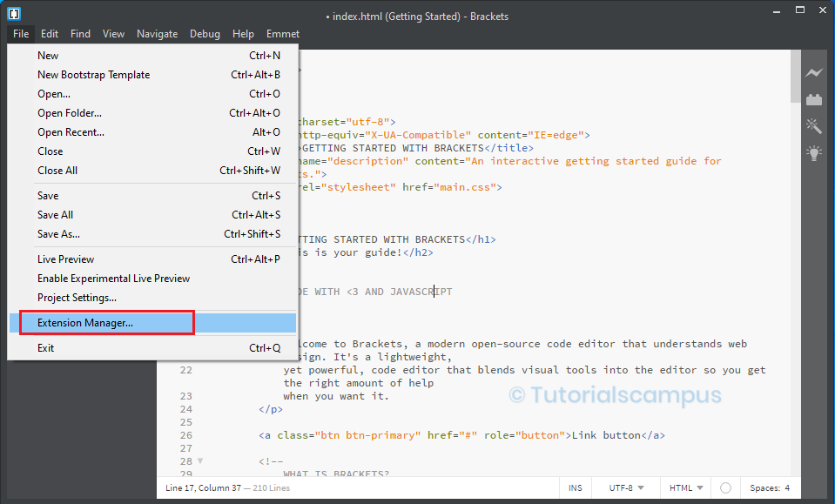Click the closing </p> tag line
The image size is (835, 504).
271,409
